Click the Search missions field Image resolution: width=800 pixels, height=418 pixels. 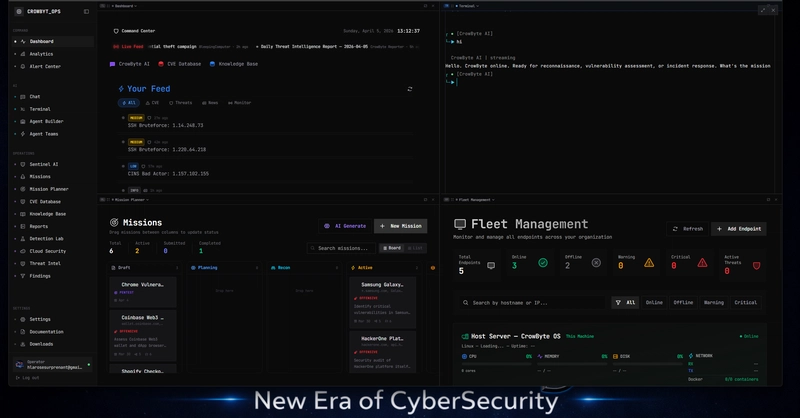coord(341,248)
